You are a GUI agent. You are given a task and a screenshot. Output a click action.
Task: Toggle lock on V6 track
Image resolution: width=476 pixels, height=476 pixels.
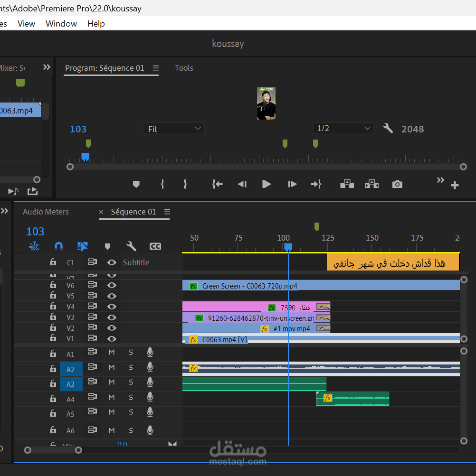point(53,285)
